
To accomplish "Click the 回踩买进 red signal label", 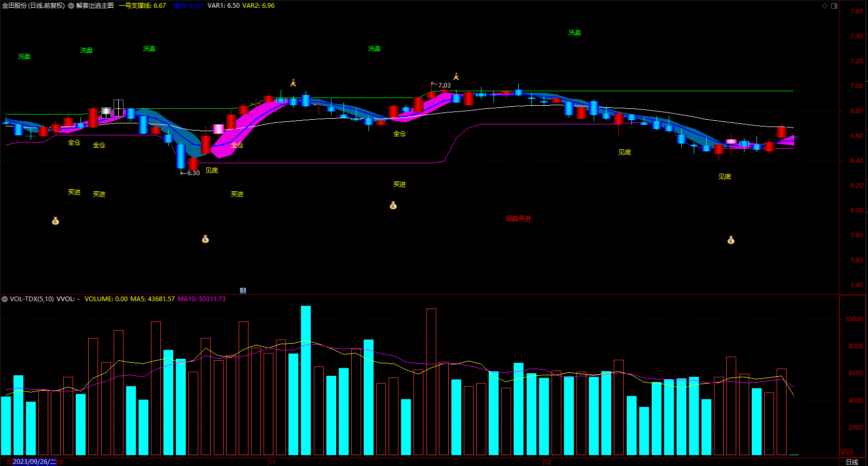I will point(518,219).
